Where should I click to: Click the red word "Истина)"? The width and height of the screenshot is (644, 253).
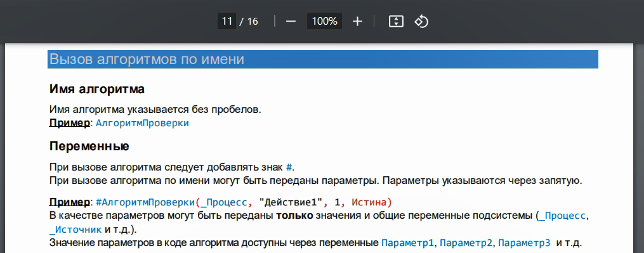pyautogui.click(x=372, y=202)
